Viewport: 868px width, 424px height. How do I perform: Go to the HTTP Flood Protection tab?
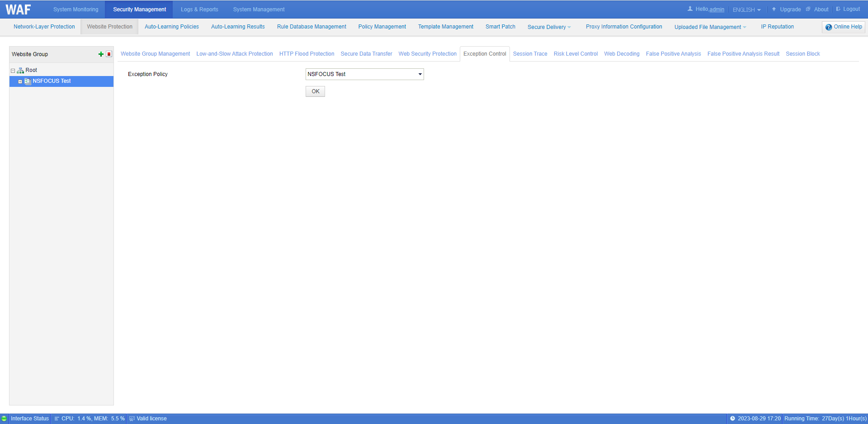307,54
